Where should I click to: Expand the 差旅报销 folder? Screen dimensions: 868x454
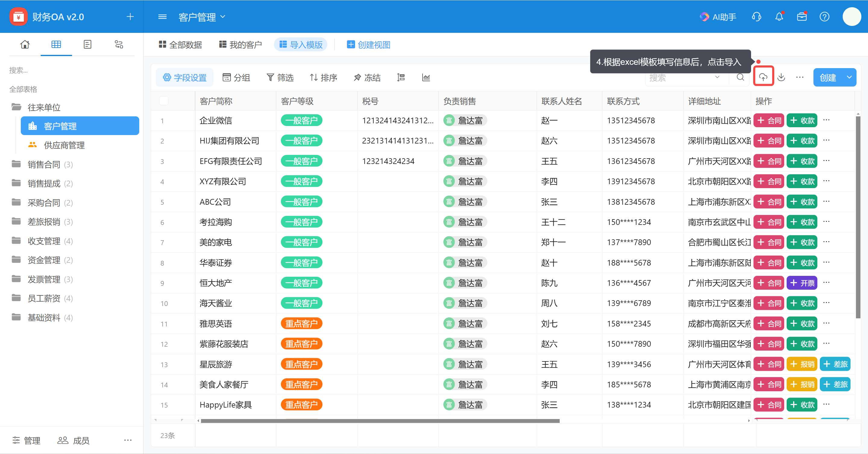click(x=17, y=222)
